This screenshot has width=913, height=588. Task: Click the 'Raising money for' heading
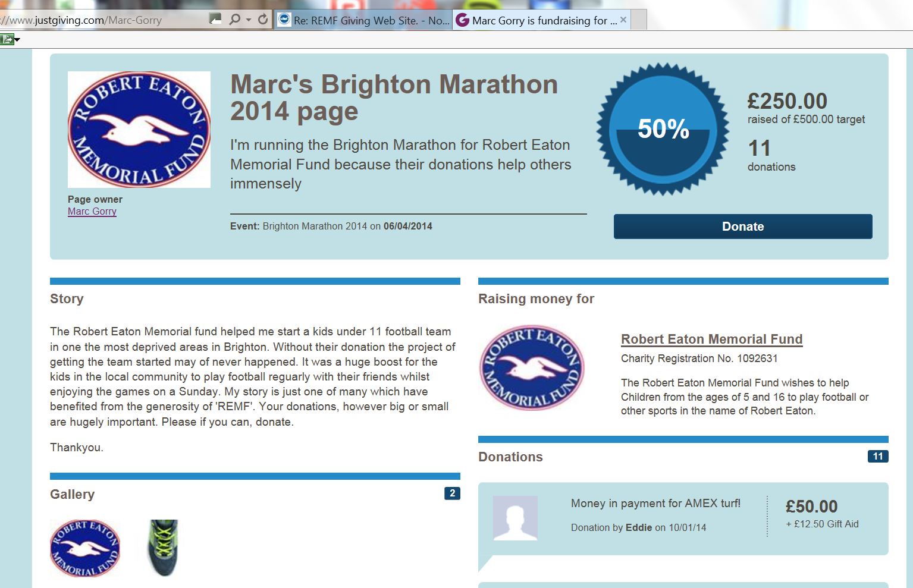click(x=536, y=299)
